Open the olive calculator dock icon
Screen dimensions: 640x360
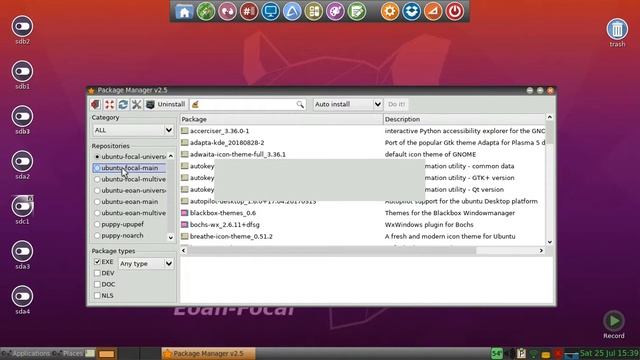tap(314, 11)
